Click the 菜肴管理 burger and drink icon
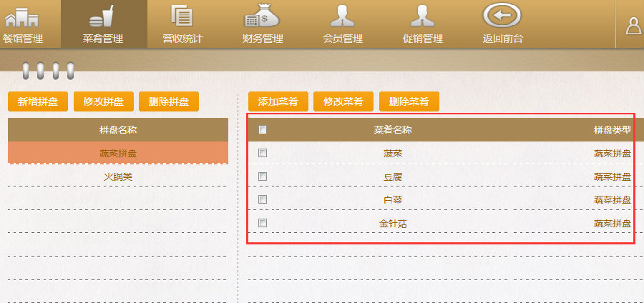This screenshot has height=303, width=644. click(x=104, y=17)
